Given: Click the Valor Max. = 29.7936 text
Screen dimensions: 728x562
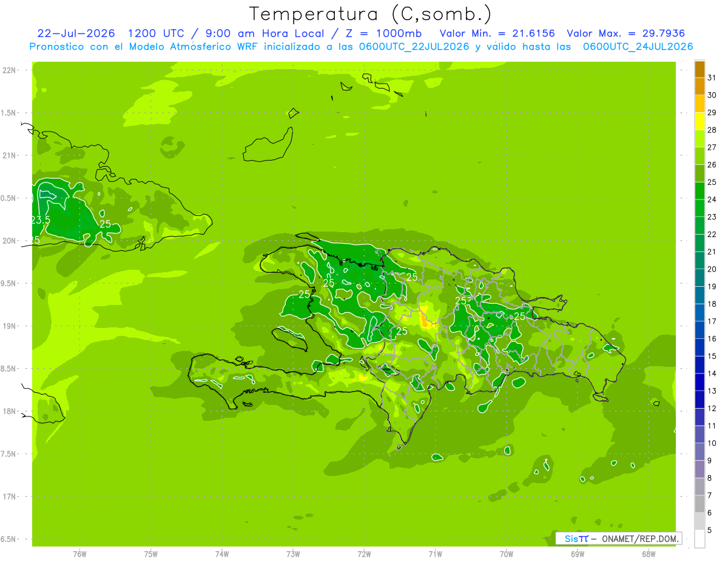Looking at the screenshot, I should coord(626,33).
